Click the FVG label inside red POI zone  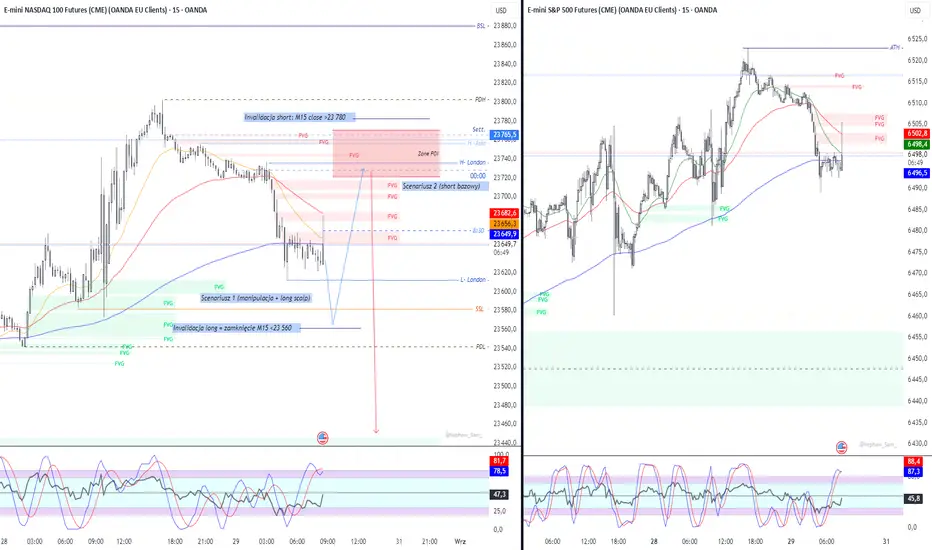354,155
